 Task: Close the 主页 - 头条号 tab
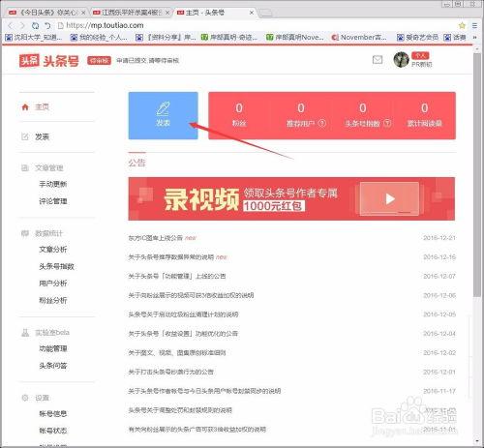click(x=252, y=13)
